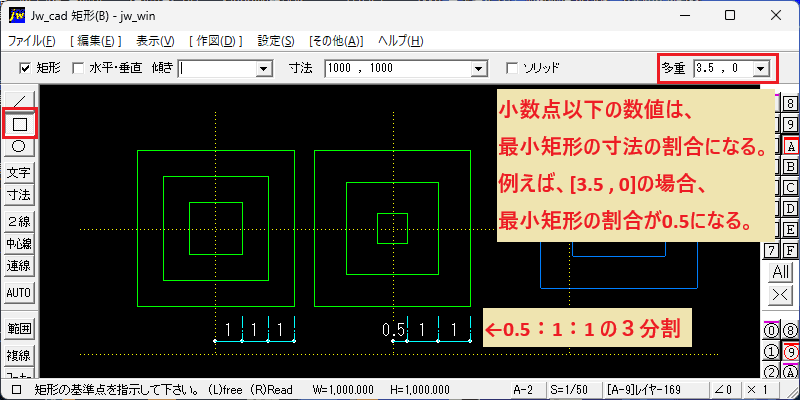800x400 pixels.
Task: Uncheck the 矩形 checkbox
Action: [23, 68]
